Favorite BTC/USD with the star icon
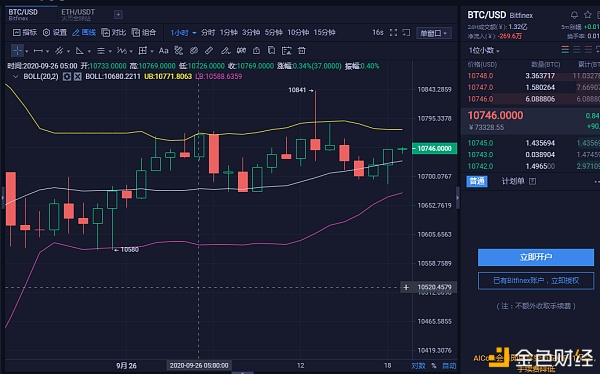Viewport: 600px width, 374px height. [588, 15]
